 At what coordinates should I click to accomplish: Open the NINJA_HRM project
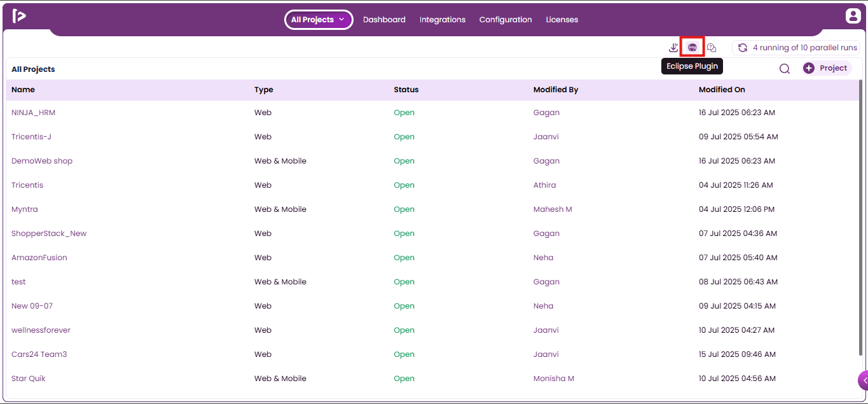[x=33, y=113]
